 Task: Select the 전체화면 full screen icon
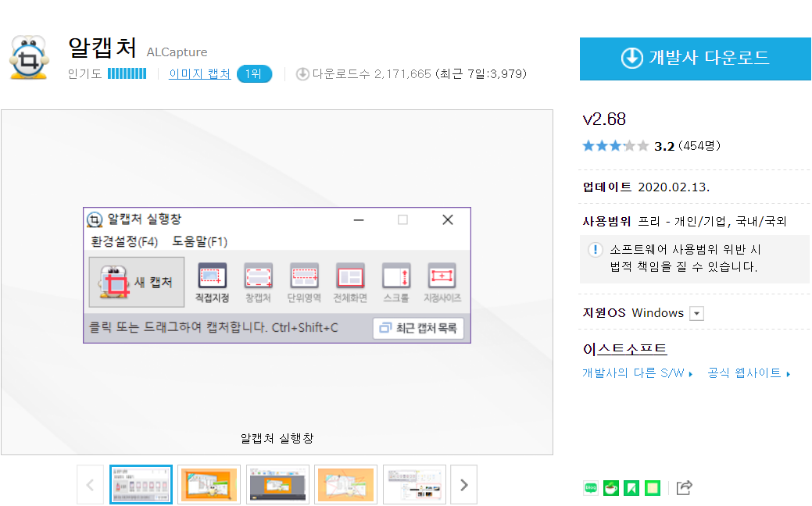(x=351, y=283)
